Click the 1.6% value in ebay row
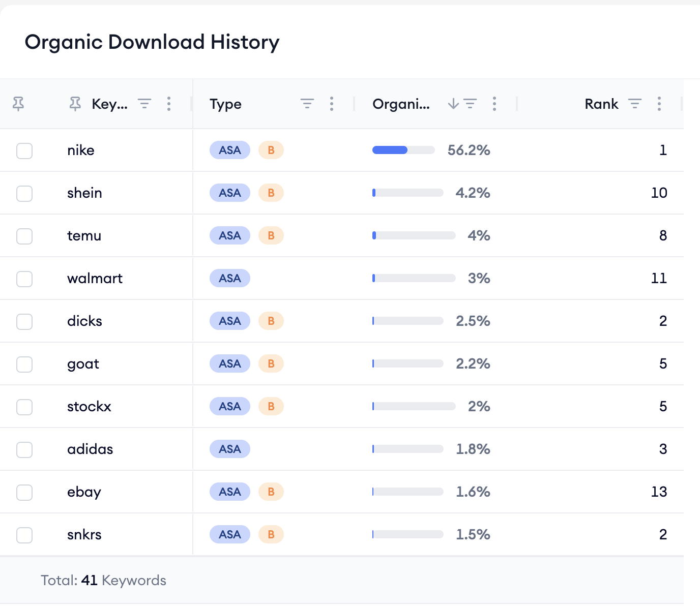This screenshot has height=607, width=700. coord(473,492)
